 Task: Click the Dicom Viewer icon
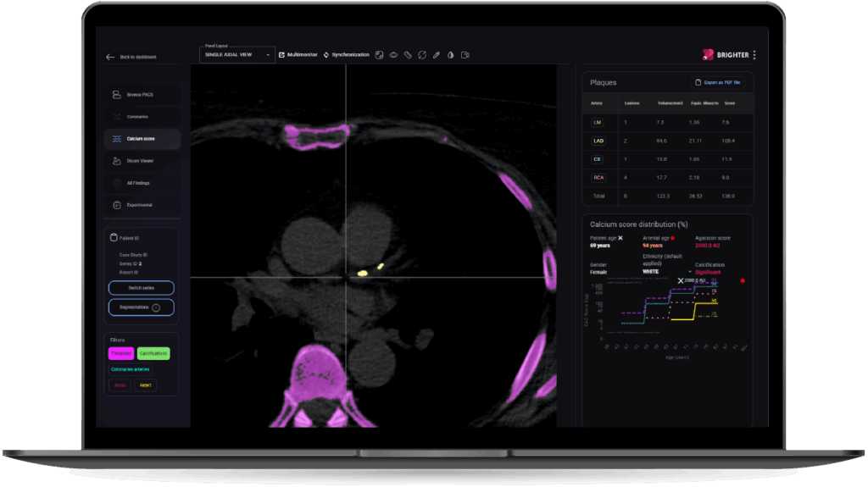coord(117,161)
